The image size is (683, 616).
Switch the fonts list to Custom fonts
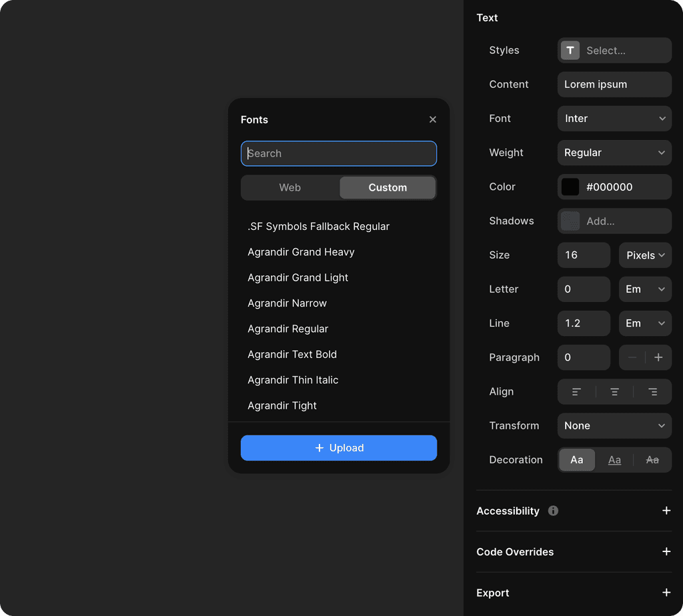tap(388, 187)
